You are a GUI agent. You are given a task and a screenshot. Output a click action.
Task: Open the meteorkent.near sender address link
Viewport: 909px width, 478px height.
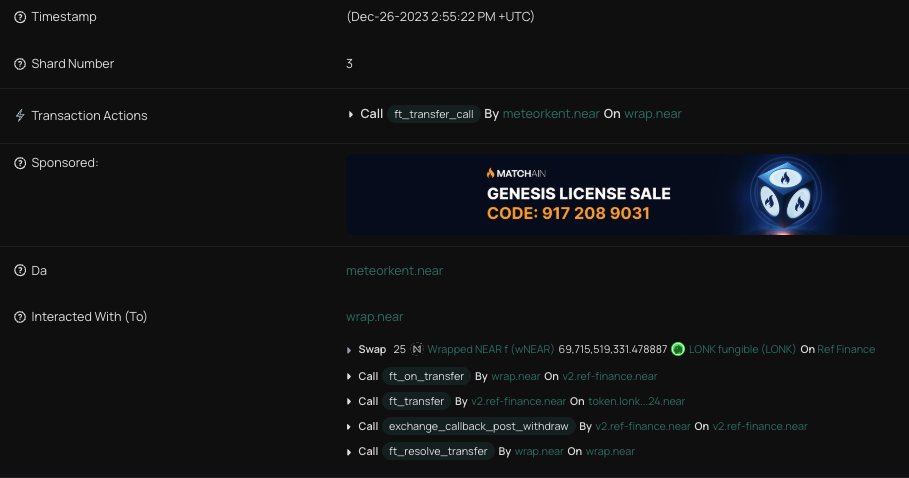(394, 271)
